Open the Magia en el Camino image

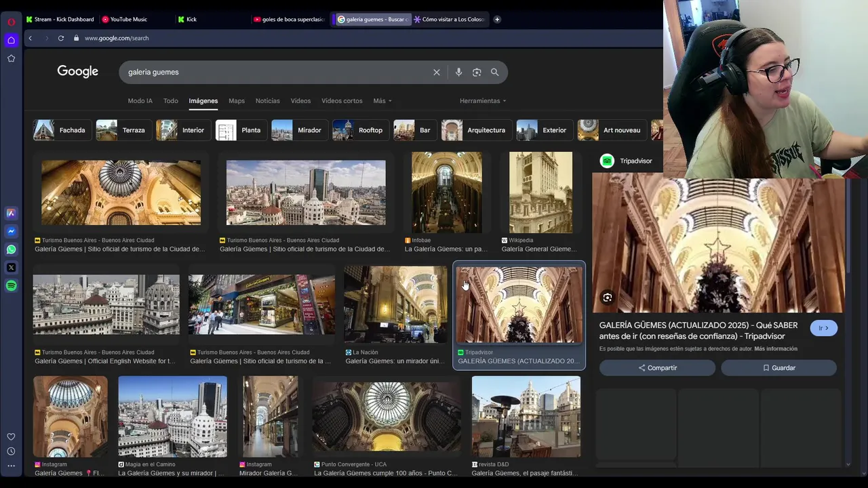tap(173, 417)
